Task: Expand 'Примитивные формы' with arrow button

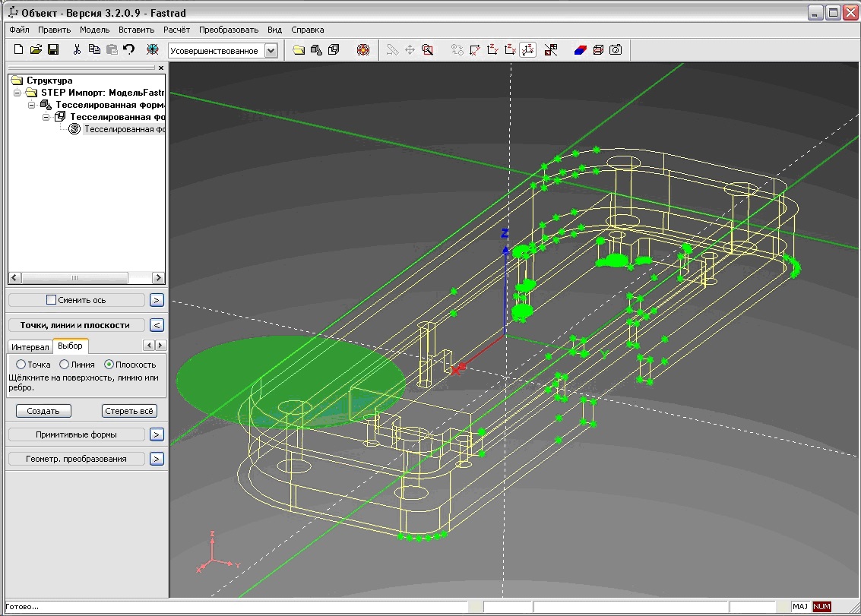Action: [157, 434]
